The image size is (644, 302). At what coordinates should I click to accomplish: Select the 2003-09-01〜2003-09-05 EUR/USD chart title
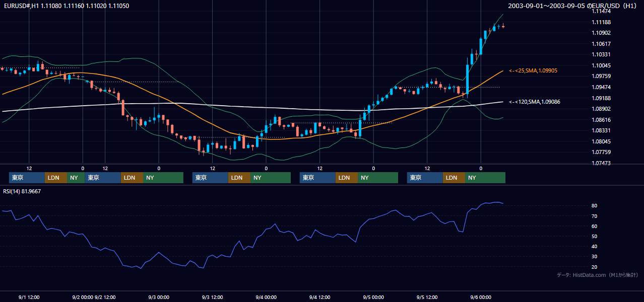[573, 6]
